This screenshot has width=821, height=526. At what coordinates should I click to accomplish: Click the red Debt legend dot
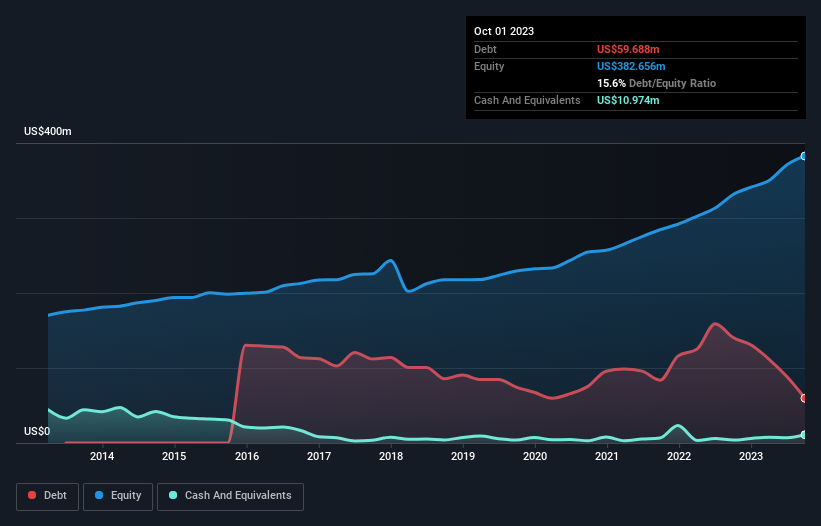pyautogui.click(x=32, y=495)
